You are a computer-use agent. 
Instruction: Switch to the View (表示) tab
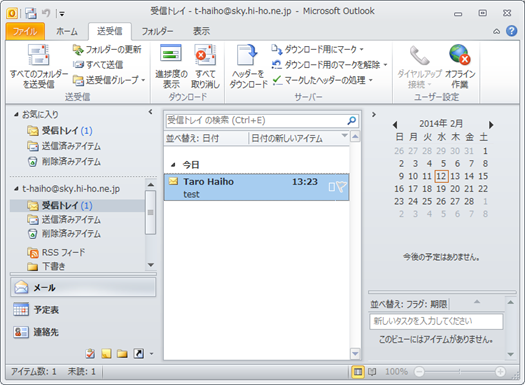[x=201, y=31]
